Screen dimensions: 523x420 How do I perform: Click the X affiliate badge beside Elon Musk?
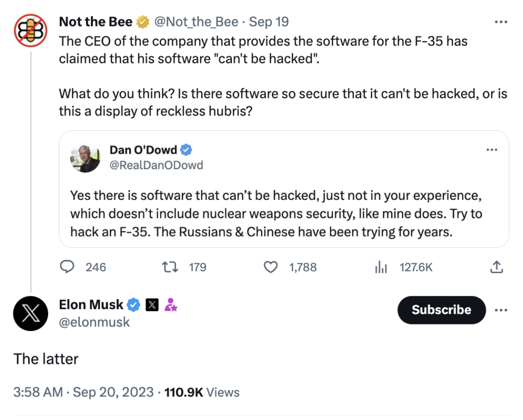152,305
